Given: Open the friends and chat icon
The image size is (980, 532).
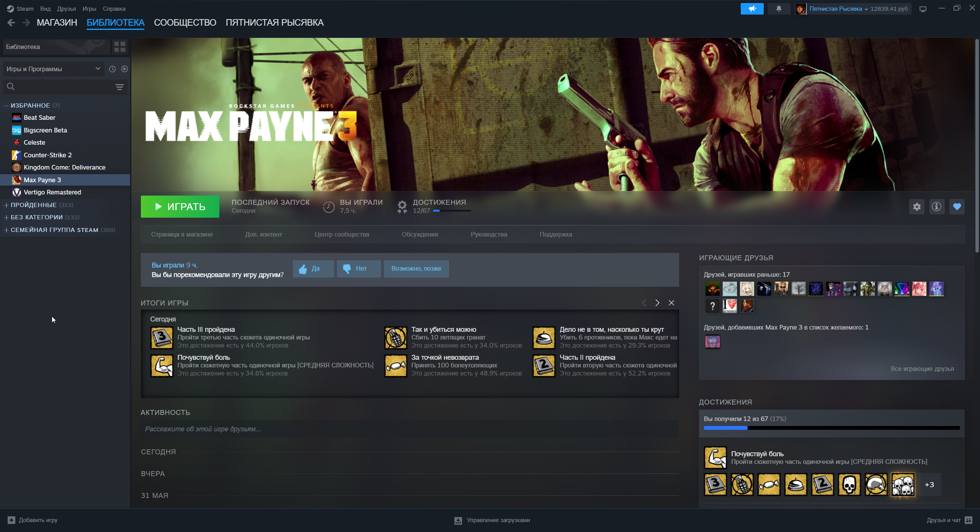Looking at the screenshot, I should (969, 520).
